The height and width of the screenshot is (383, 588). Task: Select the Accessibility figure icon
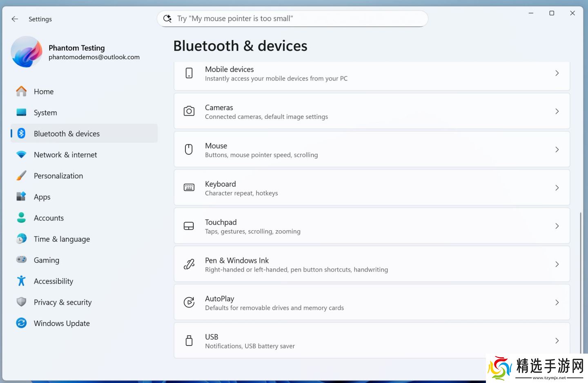(x=21, y=281)
